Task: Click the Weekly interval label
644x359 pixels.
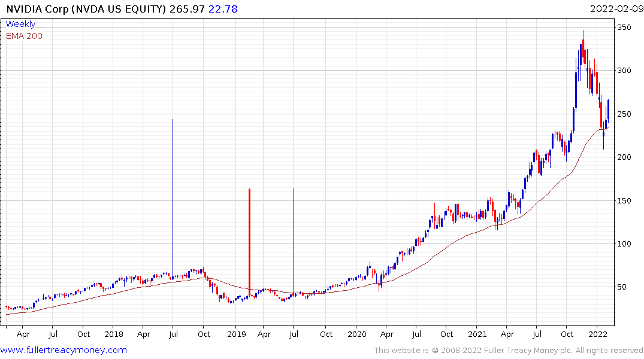Action: pyautogui.click(x=20, y=24)
